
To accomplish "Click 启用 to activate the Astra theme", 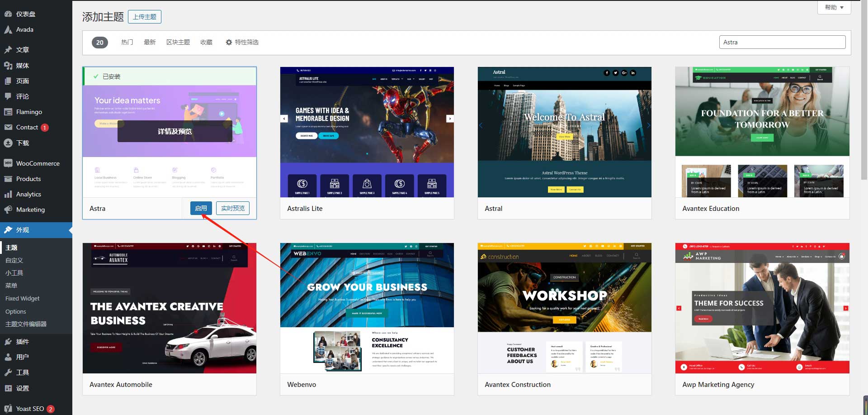I will point(201,208).
